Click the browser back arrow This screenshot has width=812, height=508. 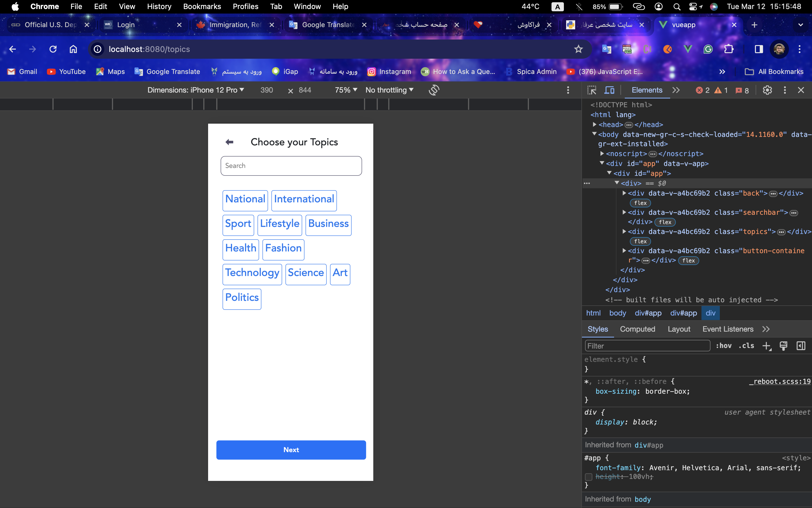click(12, 49)
